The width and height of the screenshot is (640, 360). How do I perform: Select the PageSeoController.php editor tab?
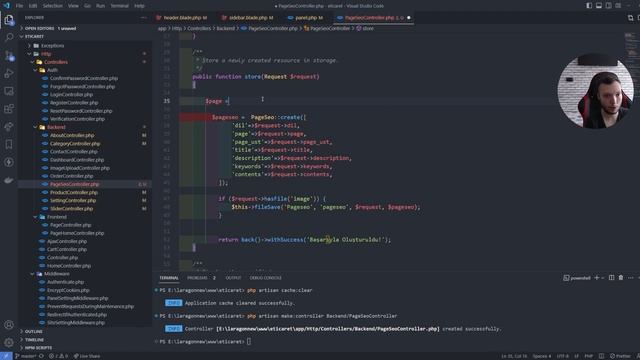(373, 18)
